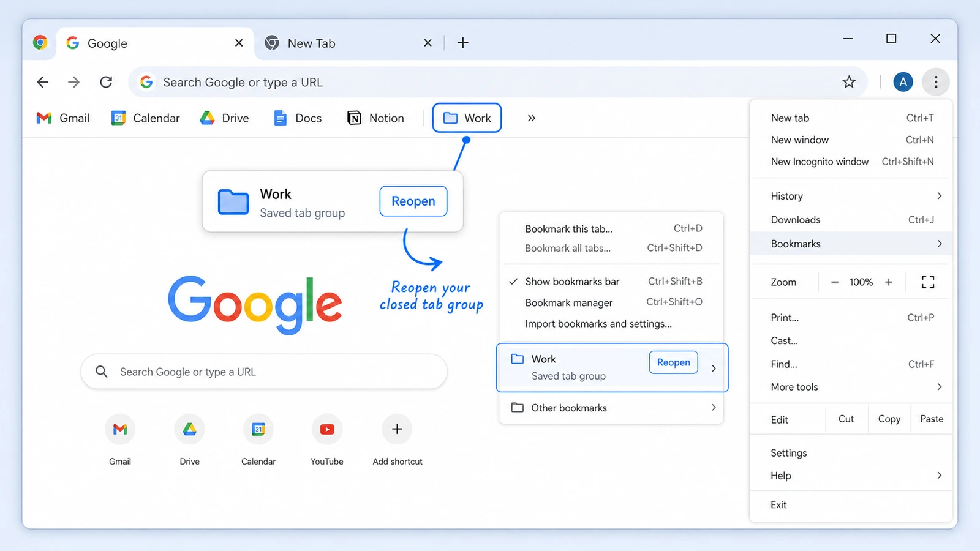Click the Google logo on the page
This screenshot has width=980, height=551.
tap(255, 304)
